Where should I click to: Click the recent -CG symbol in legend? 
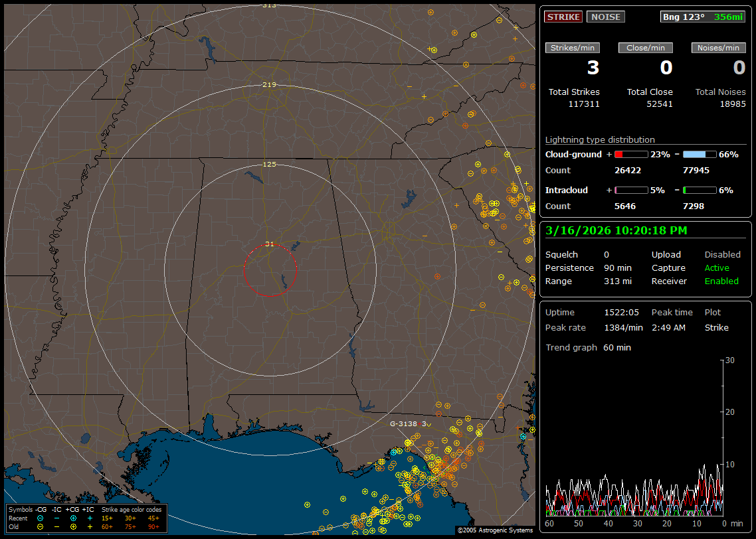pos(41,518)
